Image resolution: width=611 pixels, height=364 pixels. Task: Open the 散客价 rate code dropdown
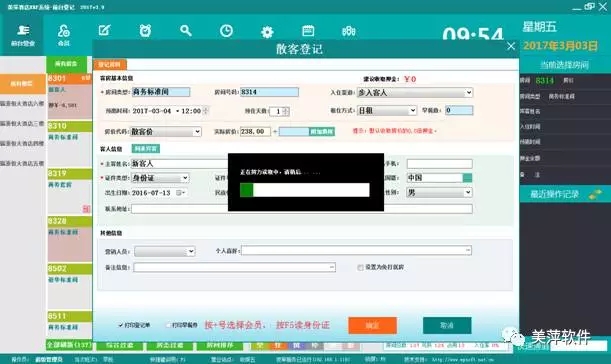pos(166,132)
